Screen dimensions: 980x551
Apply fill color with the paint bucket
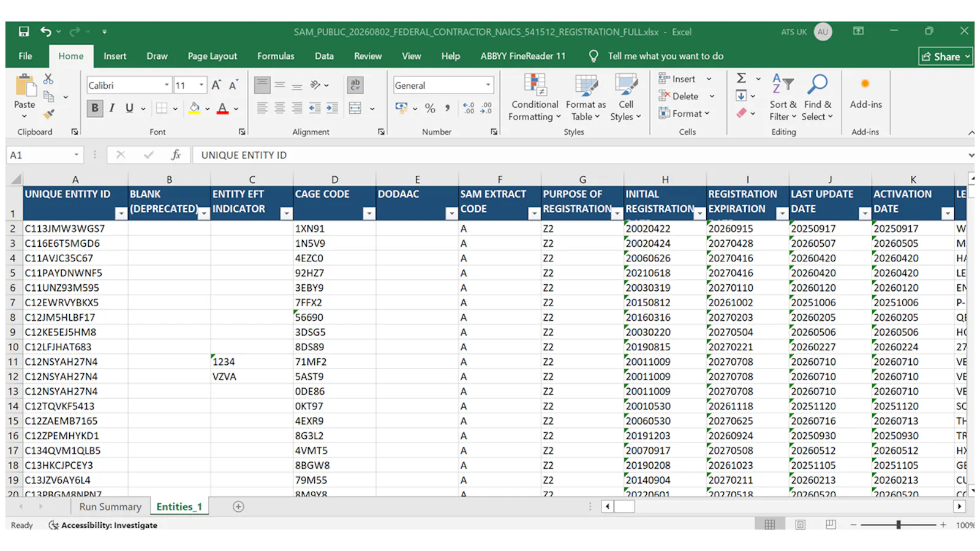click(x=194, y=108)
